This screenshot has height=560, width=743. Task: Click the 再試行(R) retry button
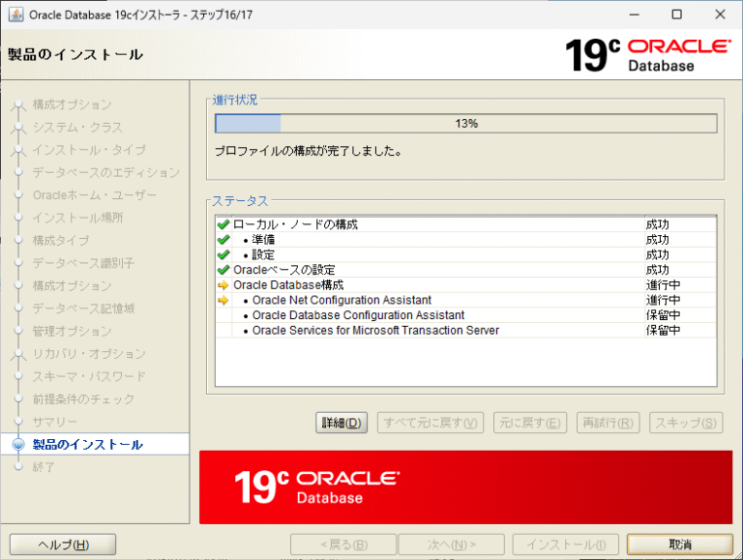coord(608,423)
